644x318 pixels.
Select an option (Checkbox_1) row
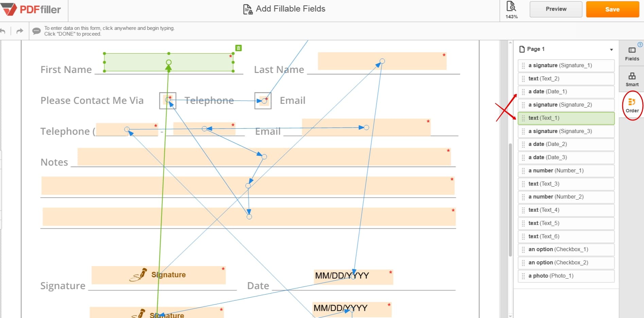(566, 249)
